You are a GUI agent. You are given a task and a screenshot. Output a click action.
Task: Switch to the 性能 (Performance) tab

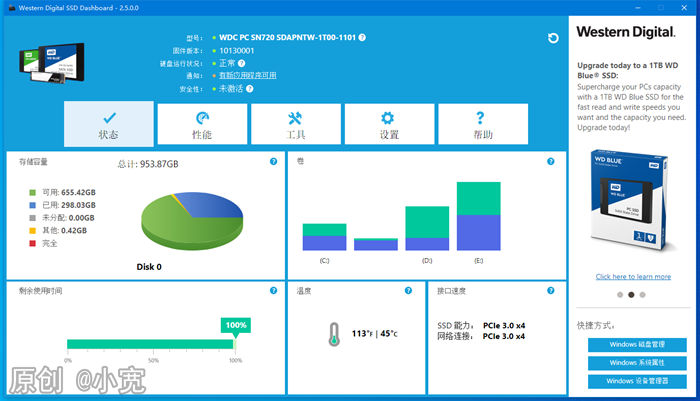click(x=202, y=124)
